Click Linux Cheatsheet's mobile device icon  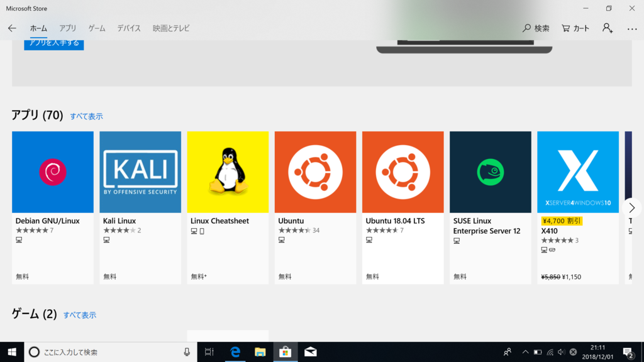[202, 231]
